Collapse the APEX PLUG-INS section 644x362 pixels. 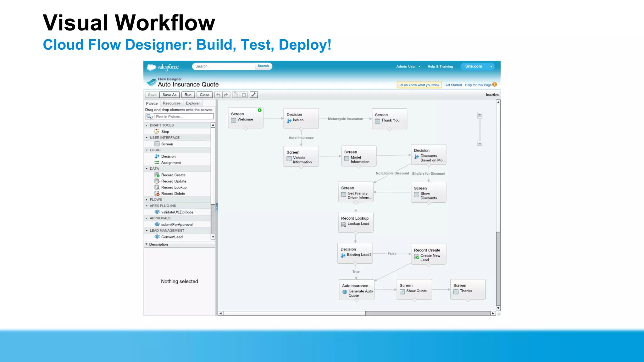147,206
